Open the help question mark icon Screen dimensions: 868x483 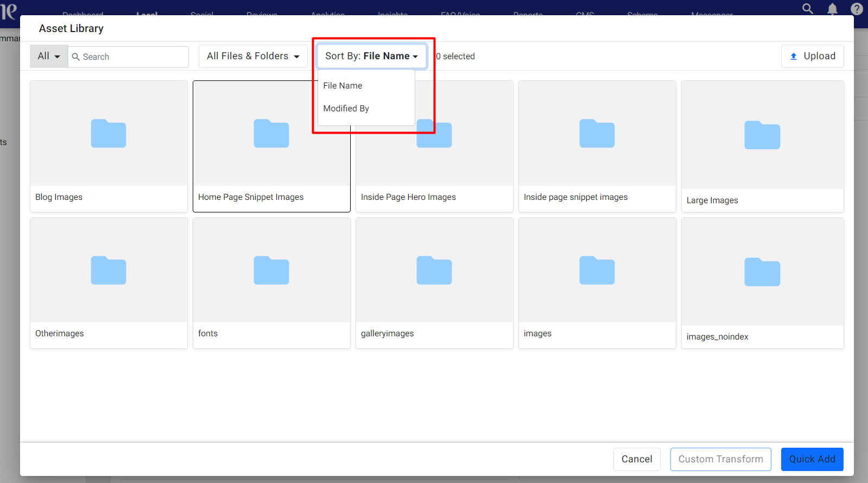pos(857,9)
